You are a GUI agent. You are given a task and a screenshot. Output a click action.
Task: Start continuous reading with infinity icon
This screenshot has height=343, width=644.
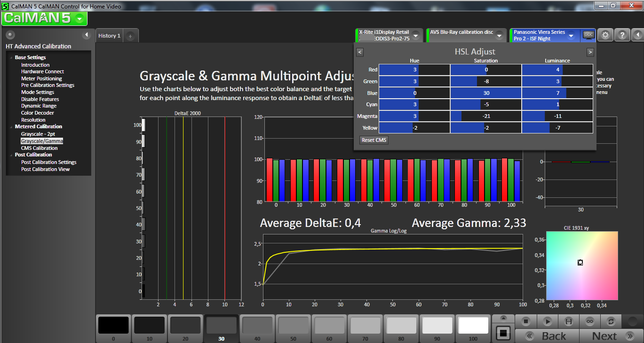point(589,321)
